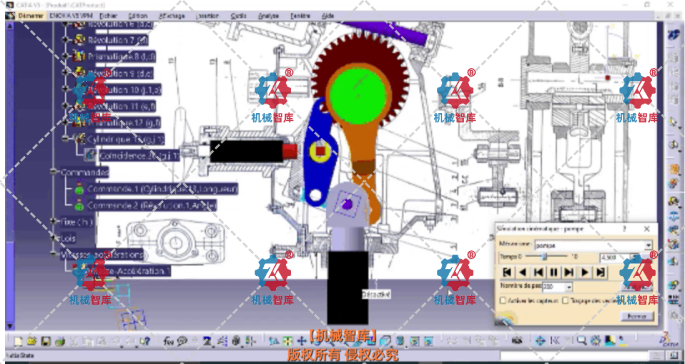Click the What's This help cursor icon
Viewport: 685px width, 364px height.
[x=145, y=341]
